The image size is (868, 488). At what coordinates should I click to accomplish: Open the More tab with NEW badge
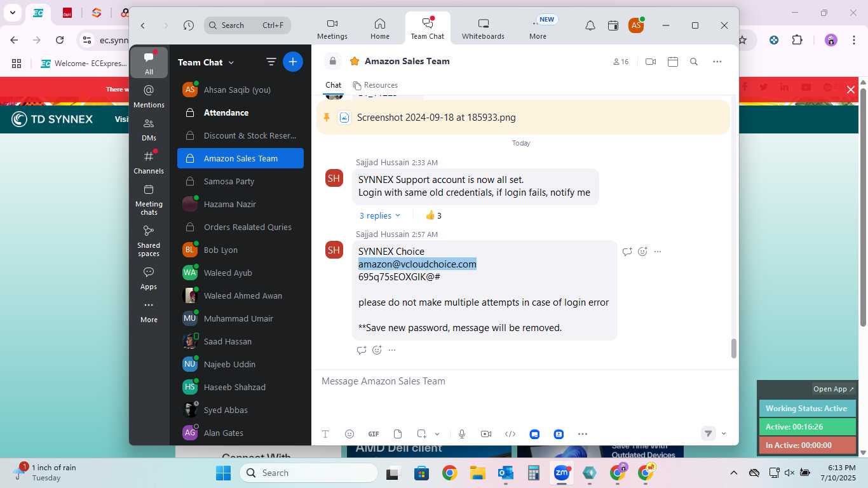[x=538, y=29]
